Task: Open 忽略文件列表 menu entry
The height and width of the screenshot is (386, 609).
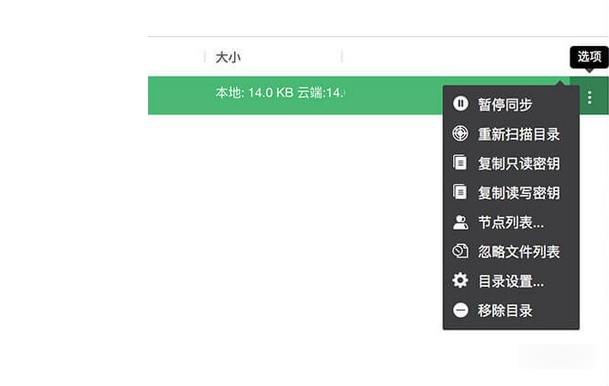Action: [519, 252]
